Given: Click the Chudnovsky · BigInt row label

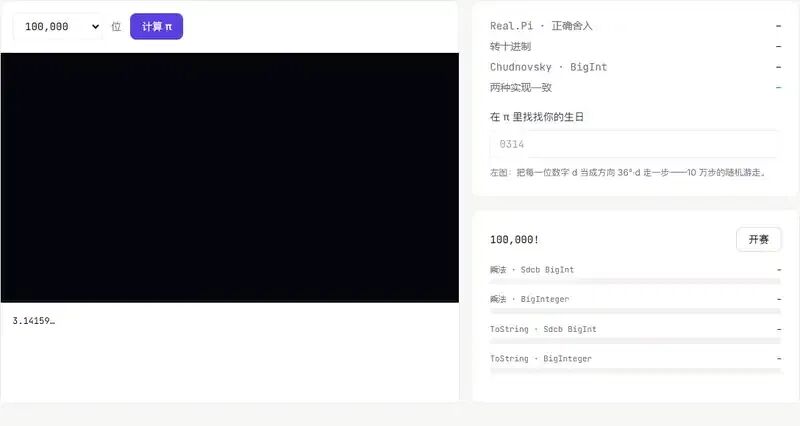Looking at the screenshot, I should pos(548,67).
